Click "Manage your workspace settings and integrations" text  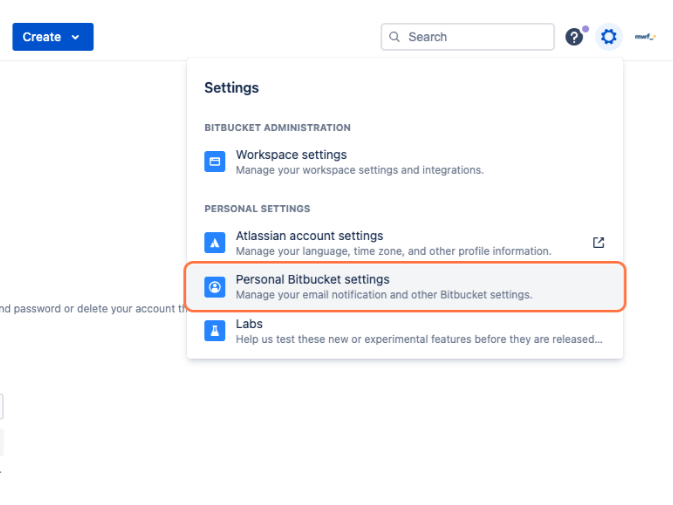click(359, 170)
